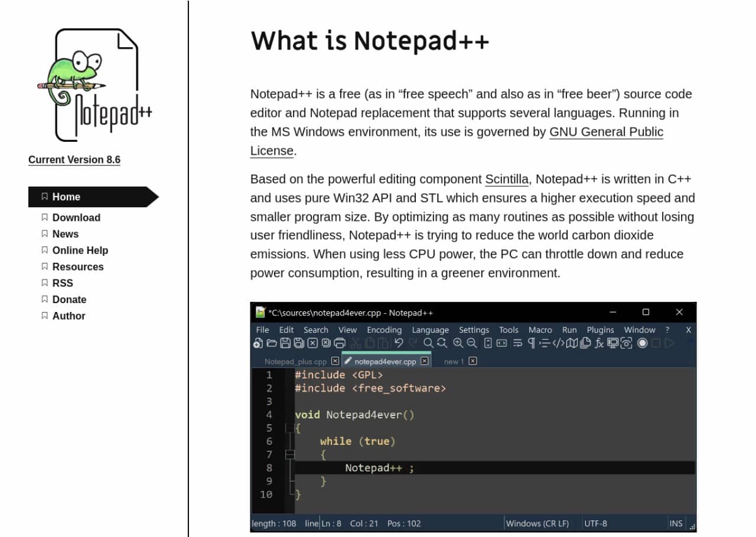The height and width of the screenshot is (537, 756).
Task: Click the UTF-8 status bar entry
Action: pyautogui.click(x=595, y=523)
